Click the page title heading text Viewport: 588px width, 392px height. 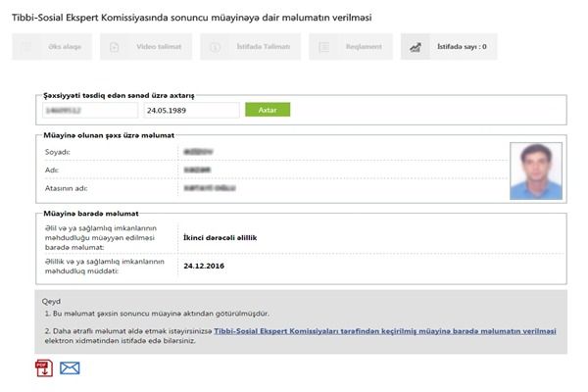[192, 18]
